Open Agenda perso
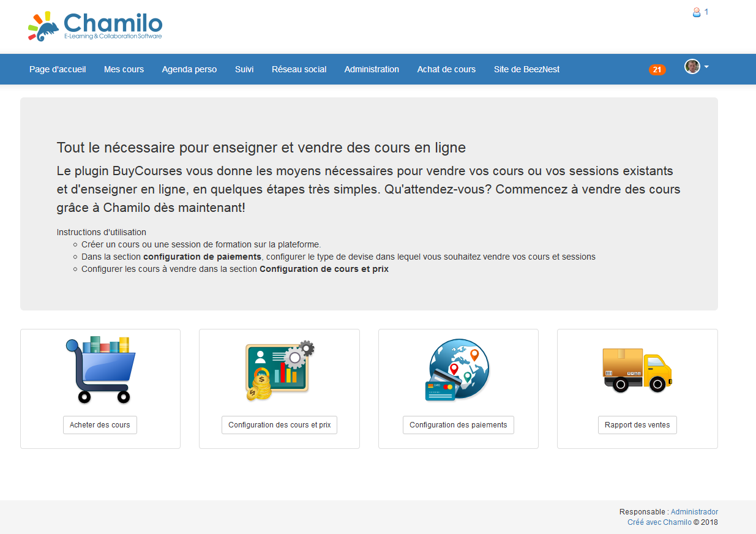The height and width of the screenshot is (534, 756). click(x=189, y=69)
